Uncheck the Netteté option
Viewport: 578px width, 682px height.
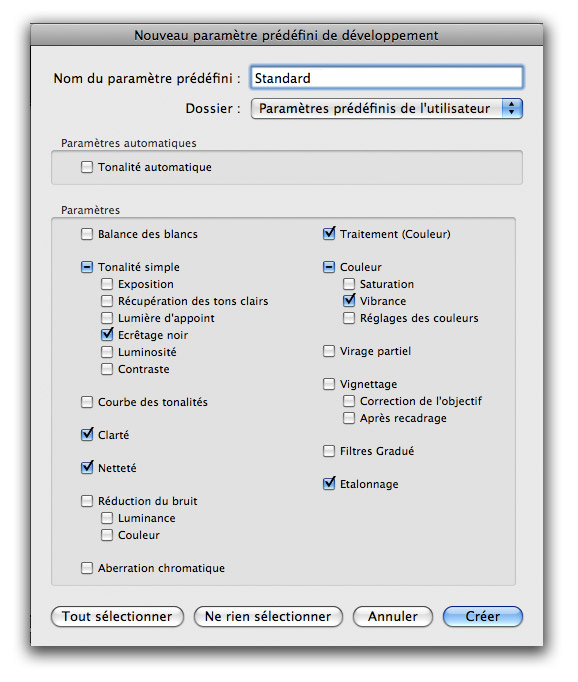[87, 468]
